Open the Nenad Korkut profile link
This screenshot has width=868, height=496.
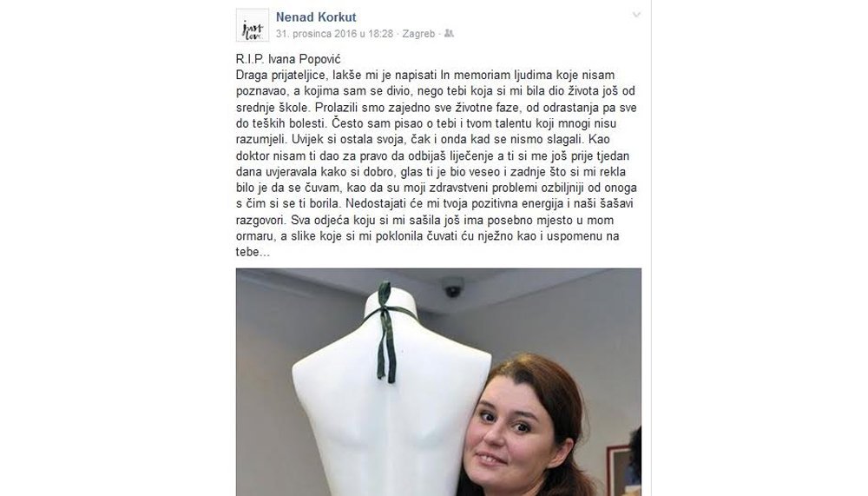tap(316, 17)
